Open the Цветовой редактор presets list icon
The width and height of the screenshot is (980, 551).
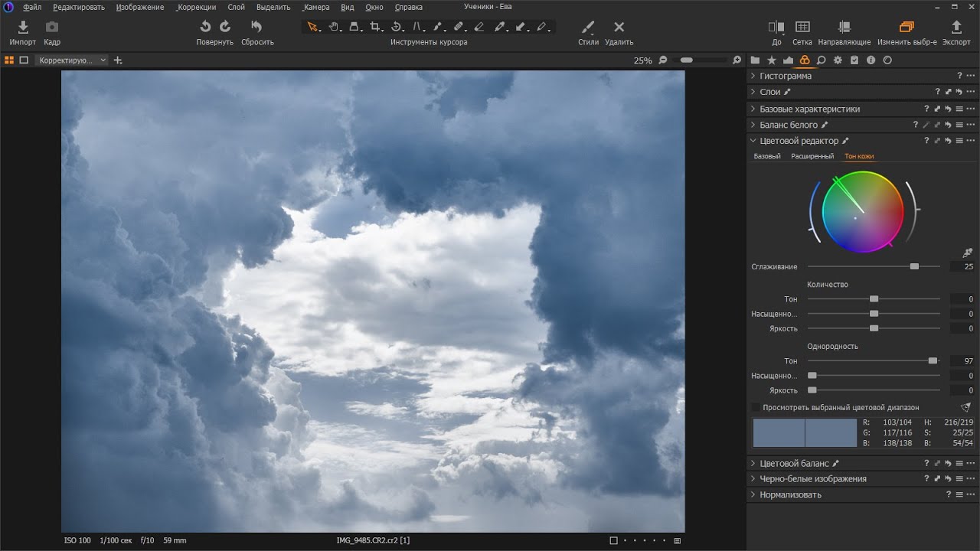[959, 141]
